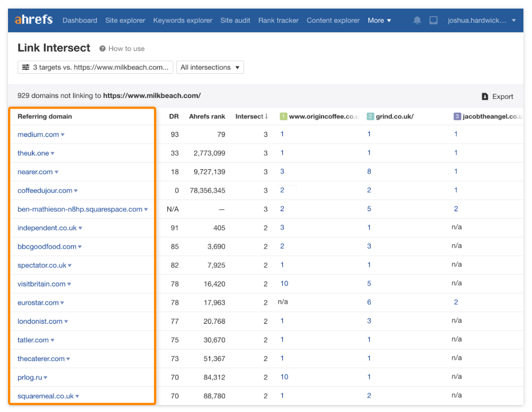Expand thecaterer.com dropdown arrow
Viewport: 532px width, 412px height.
[68, 358]
